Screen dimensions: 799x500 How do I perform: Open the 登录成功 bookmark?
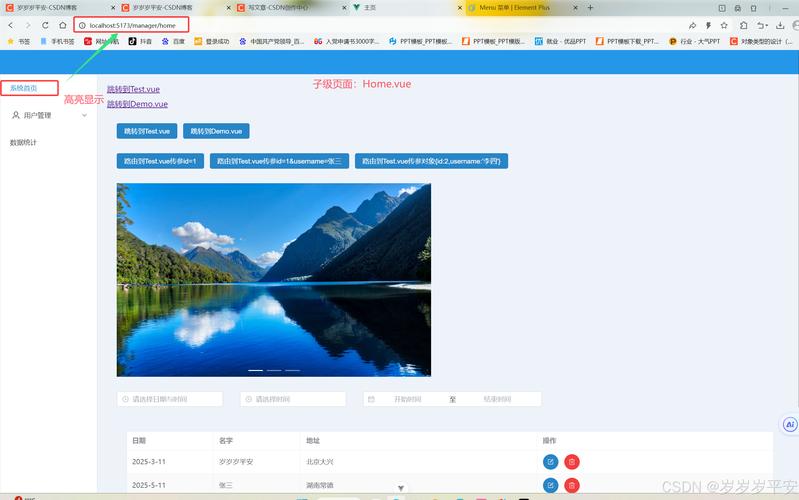[x=211, y=41]
